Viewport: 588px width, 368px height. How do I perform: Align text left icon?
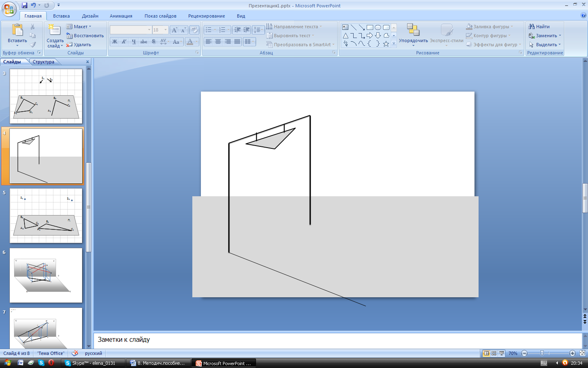(x=209, y=42)
